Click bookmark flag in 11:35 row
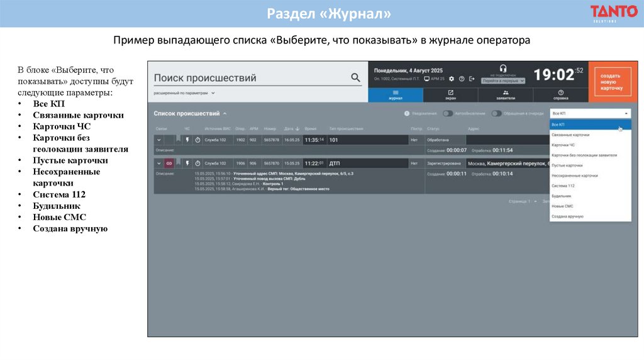 pyautogui.click(x=178, y=139)
